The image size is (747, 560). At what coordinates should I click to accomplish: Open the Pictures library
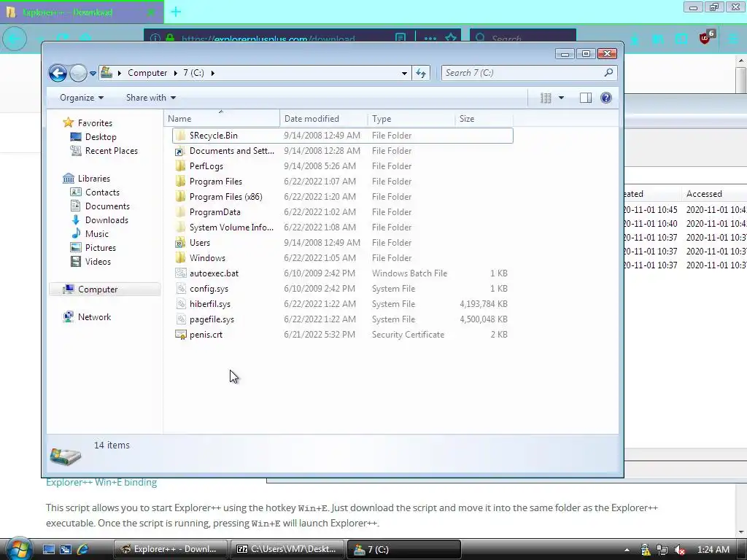(100, 247)
